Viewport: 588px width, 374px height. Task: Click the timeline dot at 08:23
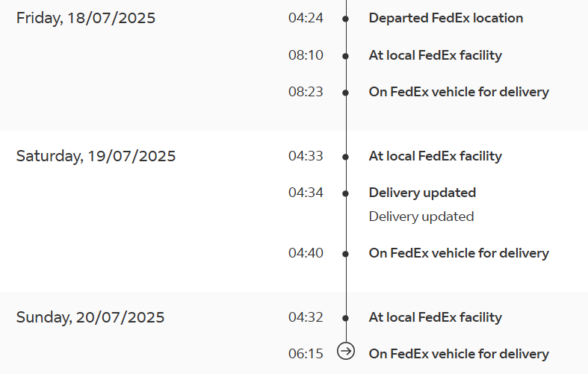click(346, 93)
